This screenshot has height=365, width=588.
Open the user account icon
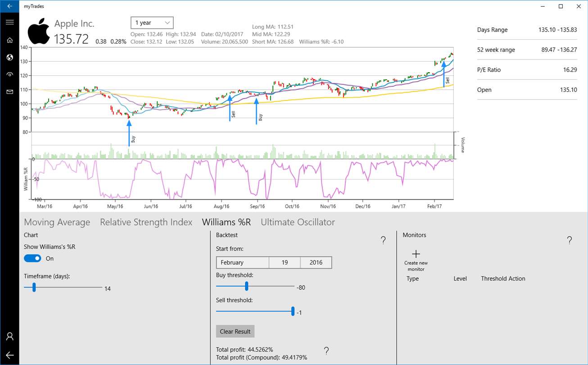click(x=9, y=337)
